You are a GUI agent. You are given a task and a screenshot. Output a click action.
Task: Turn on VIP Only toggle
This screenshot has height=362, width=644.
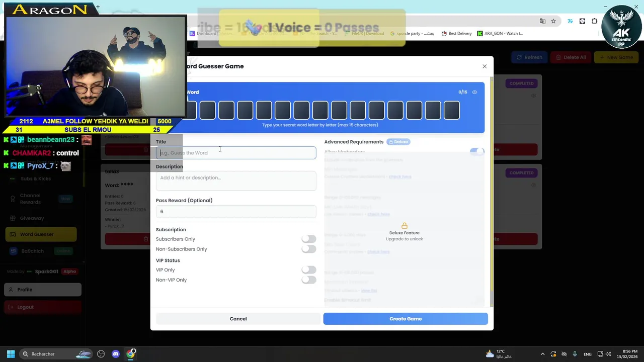coord(309,270)
